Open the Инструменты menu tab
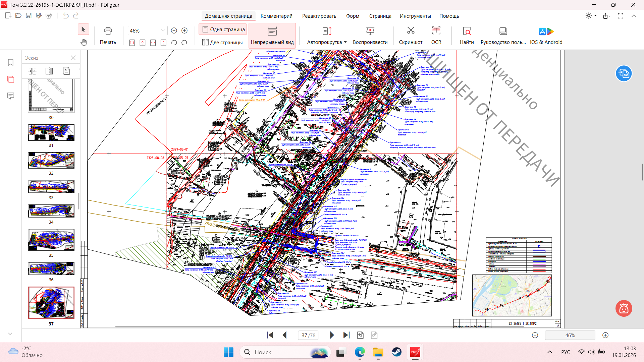Viewport: 644px width, 362px height. pos(415,16)
